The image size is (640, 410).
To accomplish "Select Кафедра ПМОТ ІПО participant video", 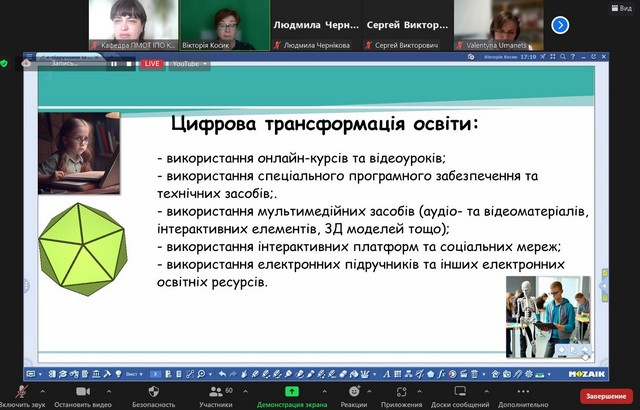I will click(x=133, y=25).
